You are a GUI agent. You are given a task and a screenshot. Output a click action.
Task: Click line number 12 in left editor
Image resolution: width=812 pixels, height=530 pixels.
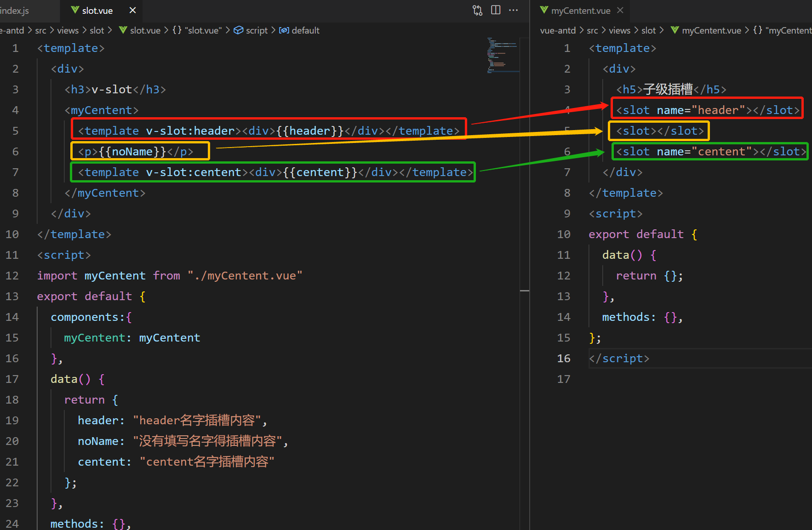click(12, 276)
